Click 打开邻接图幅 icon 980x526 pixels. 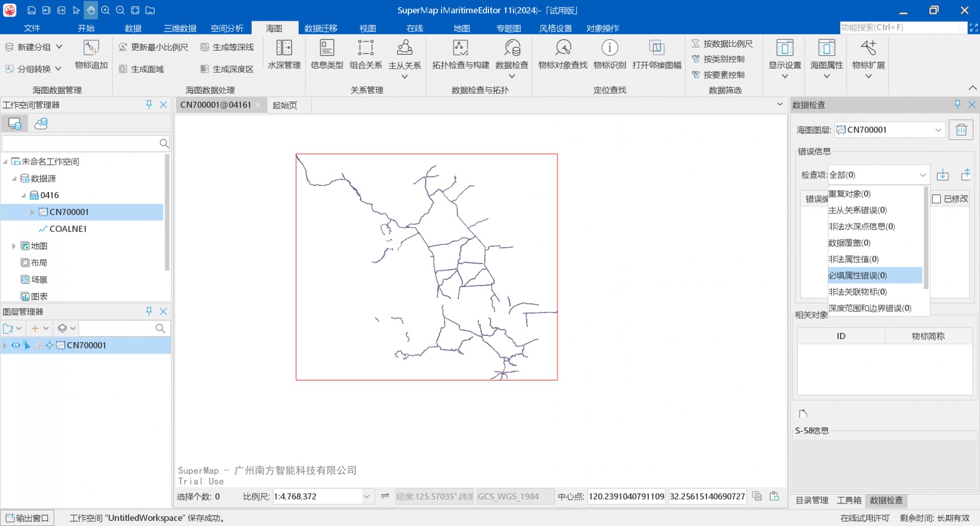click(x=657, y=54)
